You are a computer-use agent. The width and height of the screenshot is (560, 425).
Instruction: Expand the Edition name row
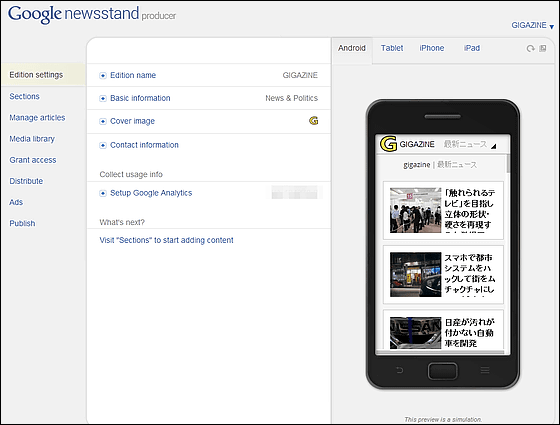pos(103,75)
